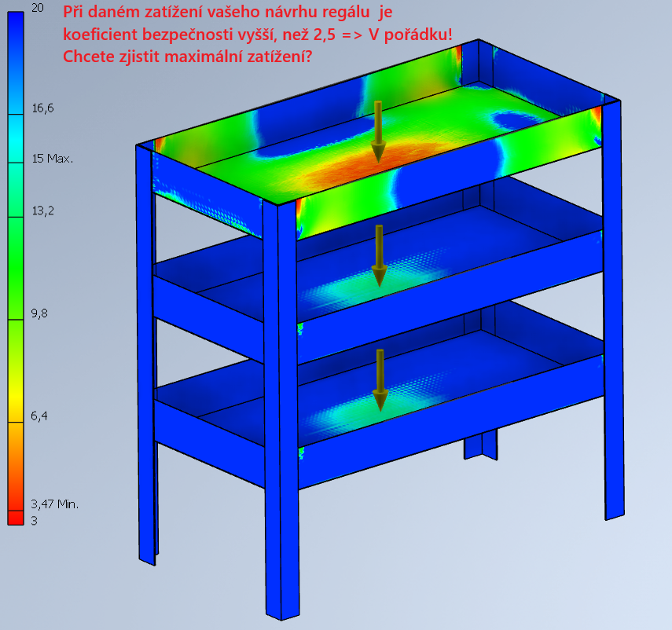Select the 15 Max. legend label
Image resolution: width=672 pixels, height=630 pixels.
pyautogui.click(x=53, y=159)
